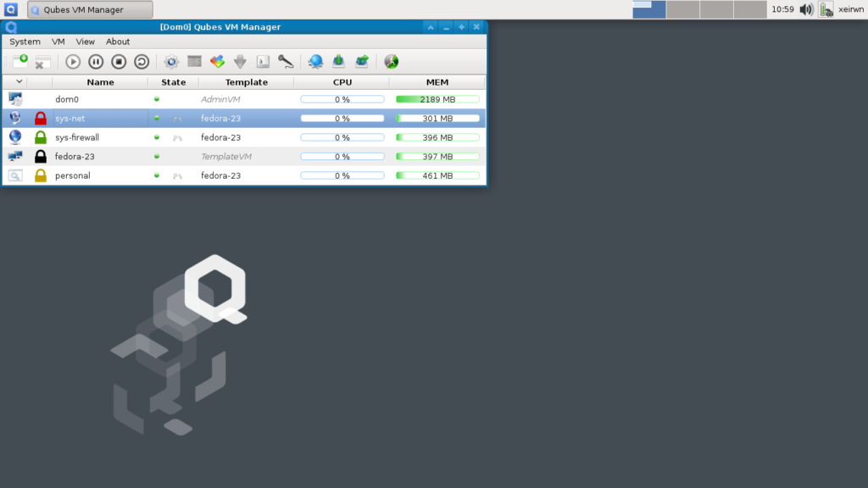Select the dom0 row name
The image size is (868, 488).
67,100
